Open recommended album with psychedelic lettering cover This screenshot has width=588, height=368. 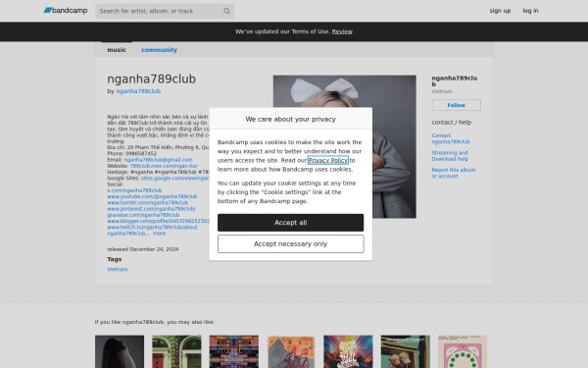point(348,351)
